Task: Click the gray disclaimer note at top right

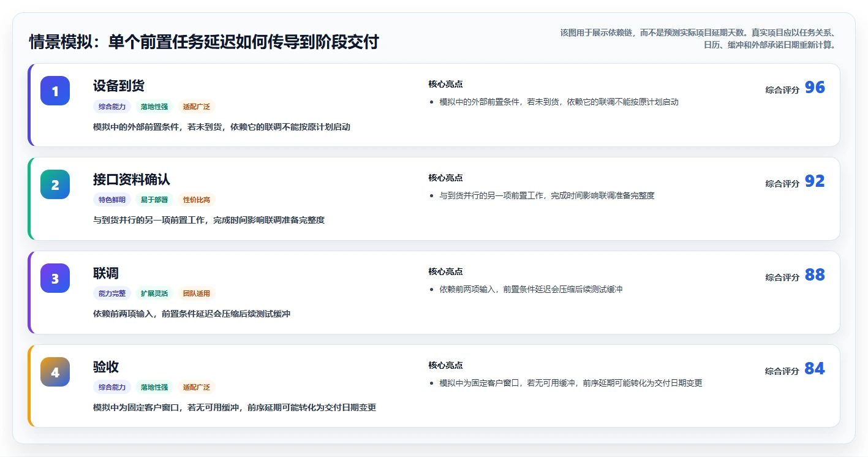Action: 698,39
